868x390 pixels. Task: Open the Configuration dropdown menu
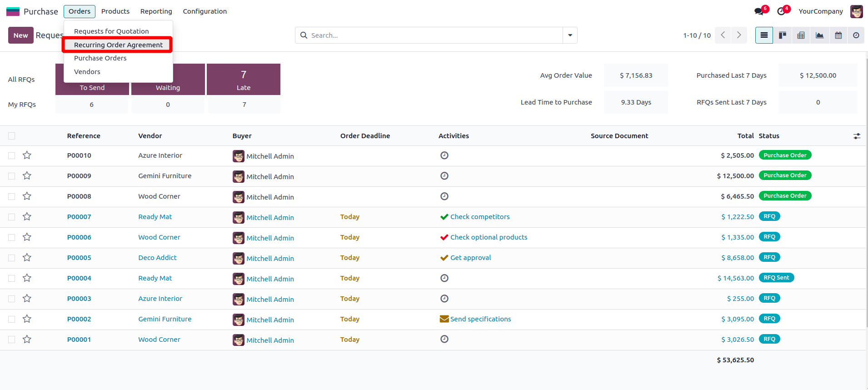tap(205, 11)
